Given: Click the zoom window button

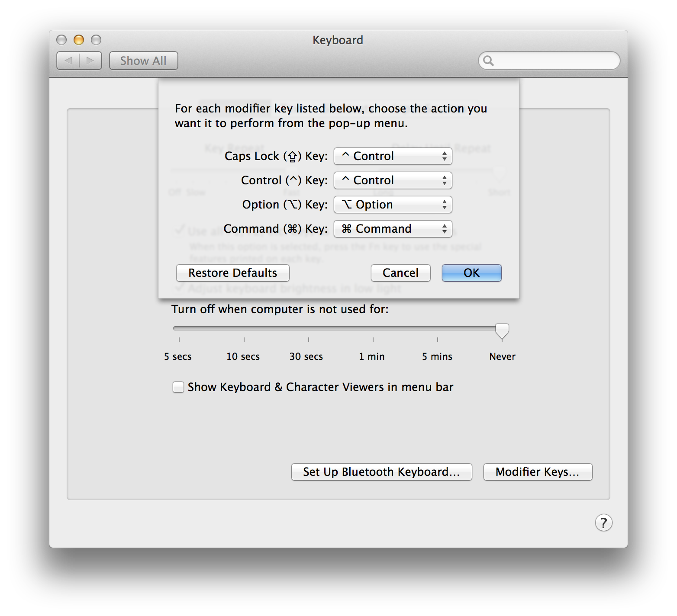Looking at the screenshot, I should tap(96, 40).
